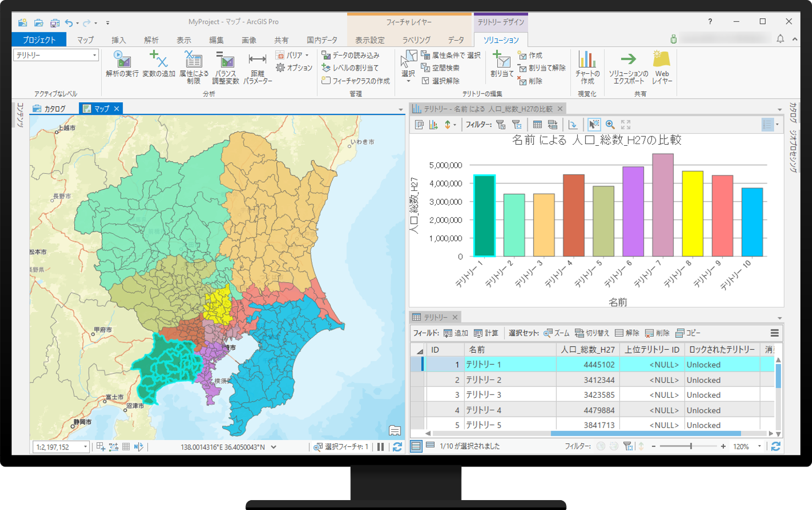
Task: Click 解除 clear selection in table
Action: pos(627,333)
